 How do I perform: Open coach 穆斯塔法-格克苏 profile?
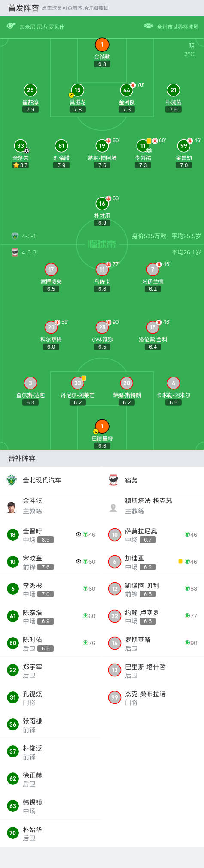click(153, 506)
